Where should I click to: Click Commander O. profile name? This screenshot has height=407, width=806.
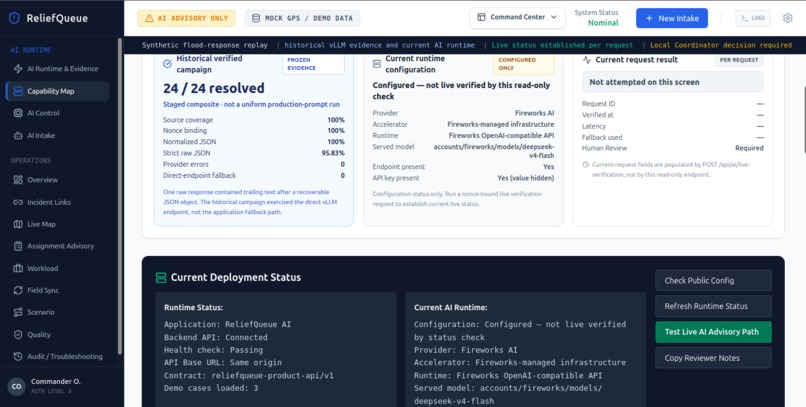56,382
